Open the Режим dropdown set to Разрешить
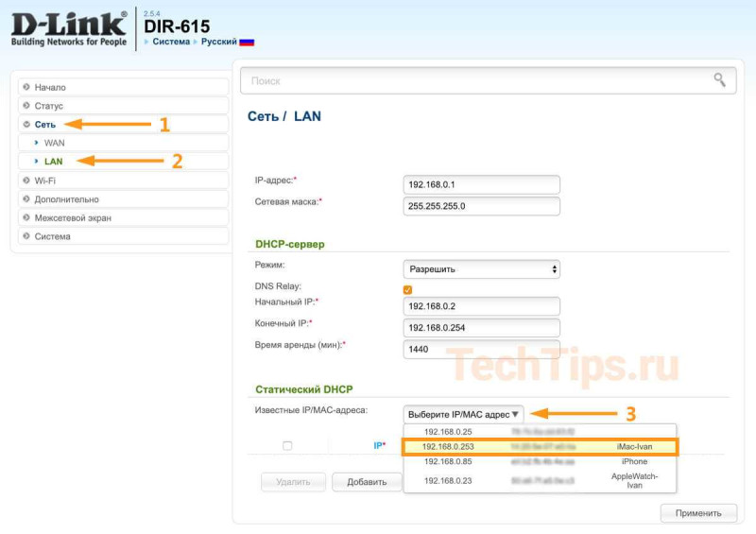Viewport: 756px width, 534px height. 481,269
